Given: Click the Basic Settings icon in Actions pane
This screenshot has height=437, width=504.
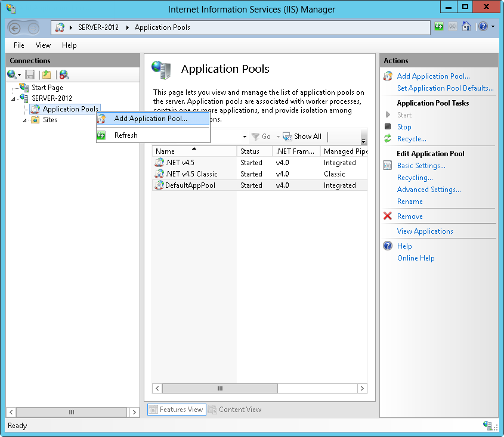Looking at the screenshot, I should coord(388,165).
